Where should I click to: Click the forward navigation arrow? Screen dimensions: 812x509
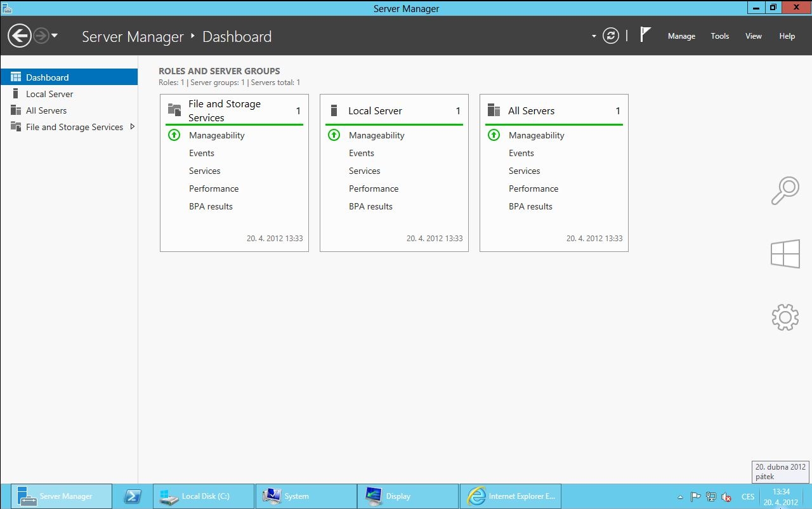pos(41,36)
